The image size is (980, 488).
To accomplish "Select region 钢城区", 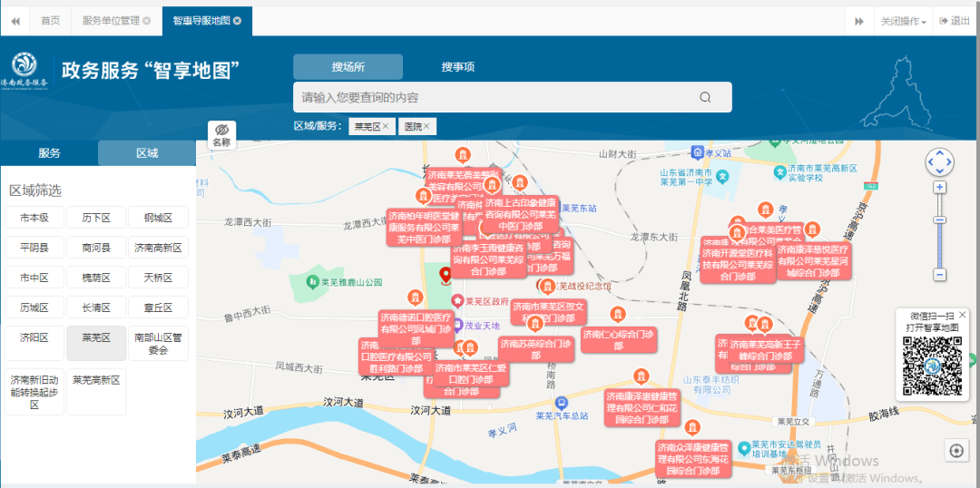I will (158, 218).
